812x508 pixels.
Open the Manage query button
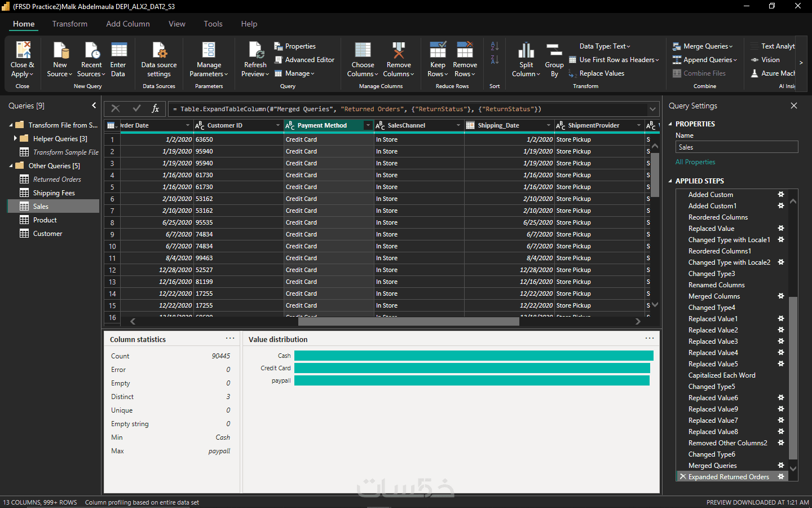point(294,73)
